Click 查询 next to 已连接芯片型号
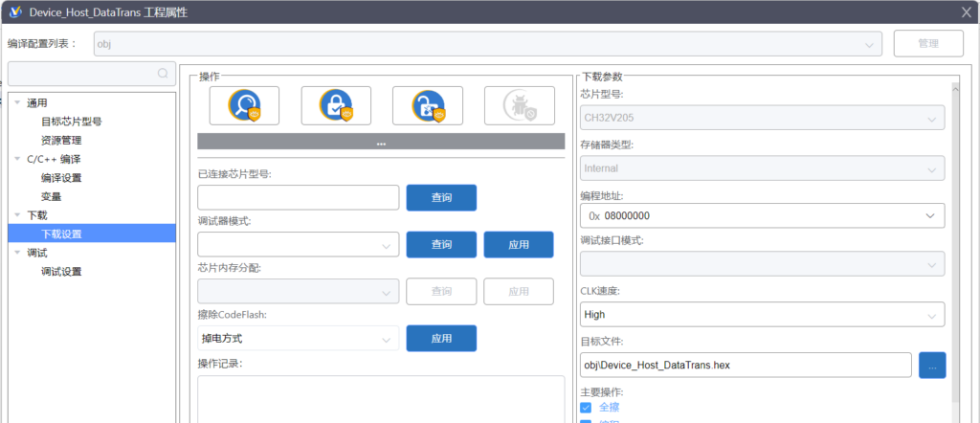Image resolution: width=980 pixels, height=423 pixels. click(441, 197)
